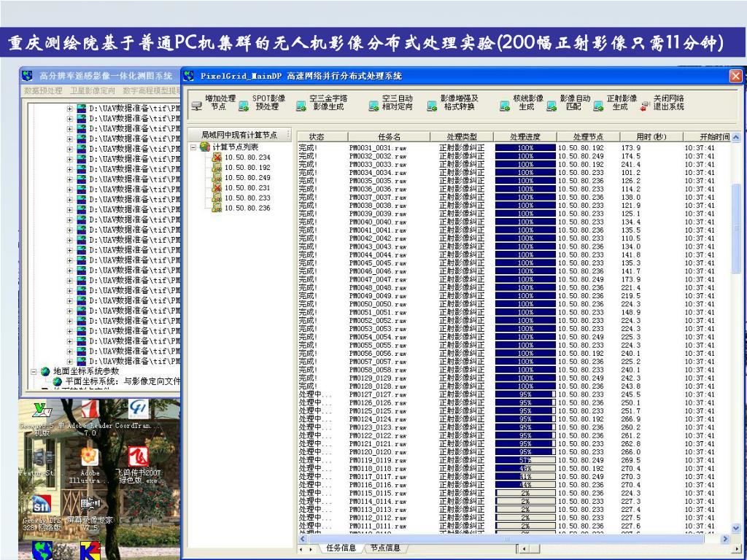This screenshot has height=560, width=747.
Task: Open 数字高程模型提取 menu in mapping window
Action: click(x=151, y=90)
